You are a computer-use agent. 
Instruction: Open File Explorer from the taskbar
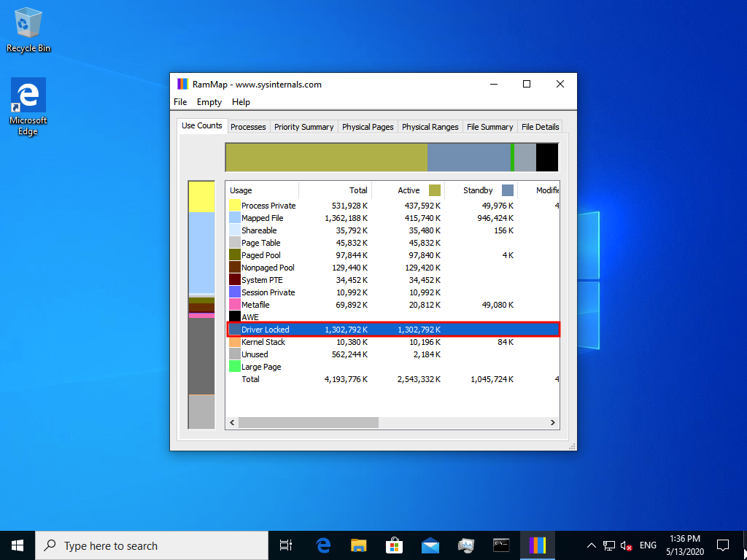pyautogui.click(x=358, y=545)
